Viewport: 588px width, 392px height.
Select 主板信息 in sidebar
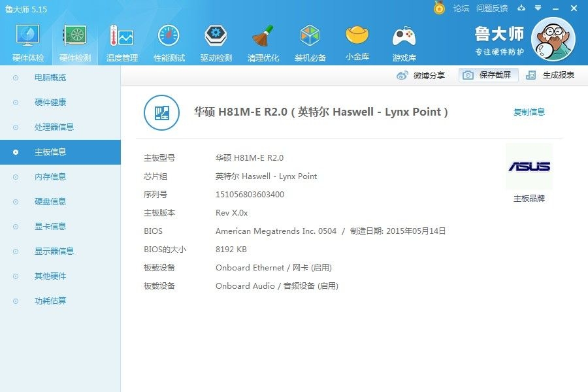tap(60, 152)
